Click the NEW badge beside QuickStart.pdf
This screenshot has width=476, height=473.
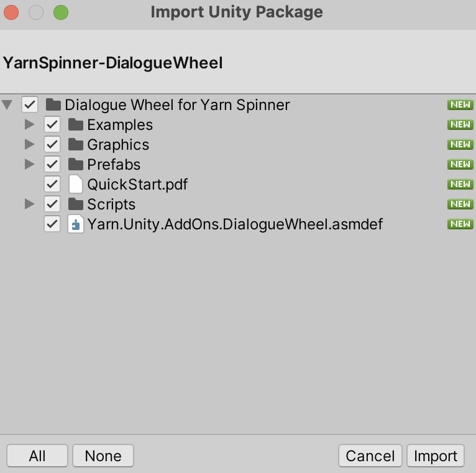point(460,184)
